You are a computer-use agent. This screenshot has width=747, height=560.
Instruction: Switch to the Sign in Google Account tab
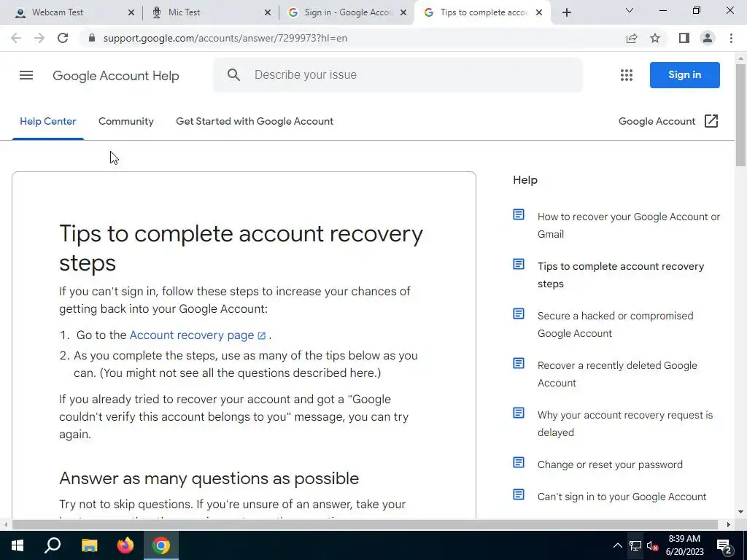348,13
